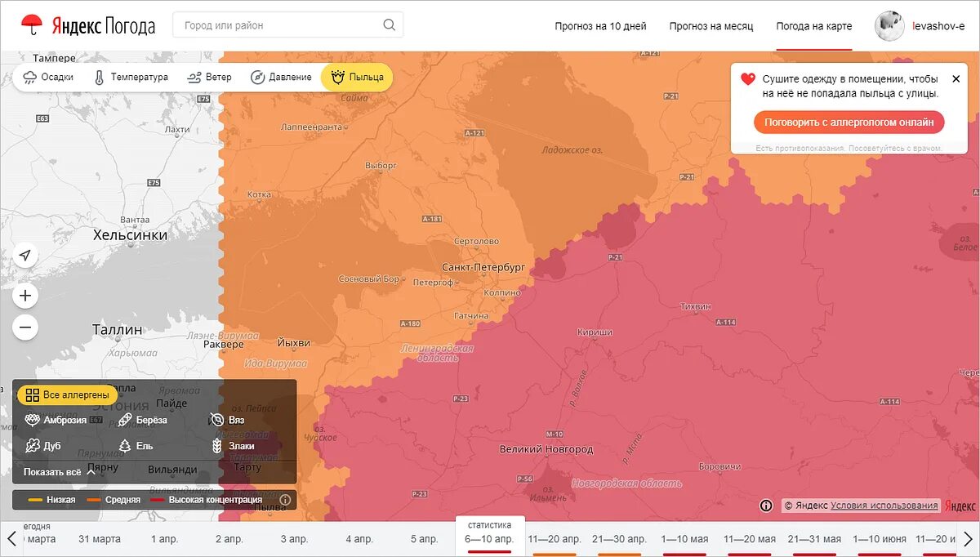
Task: Filter by Вяз allergen
Action: click(228, 420)
